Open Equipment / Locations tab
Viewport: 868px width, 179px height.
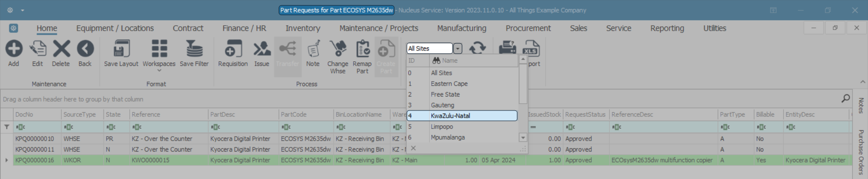pyautogui.click(x=115, y=28)
